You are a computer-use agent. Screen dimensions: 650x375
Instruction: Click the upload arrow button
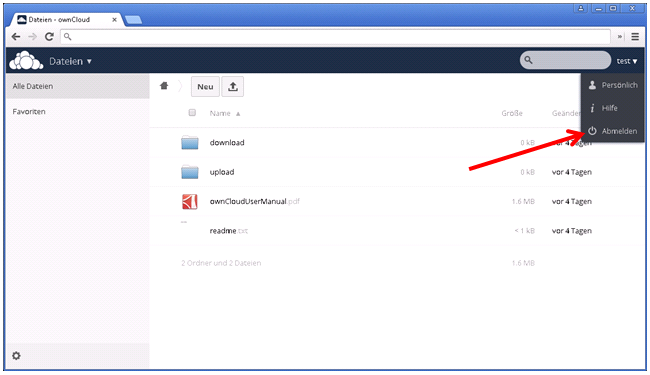233,87
